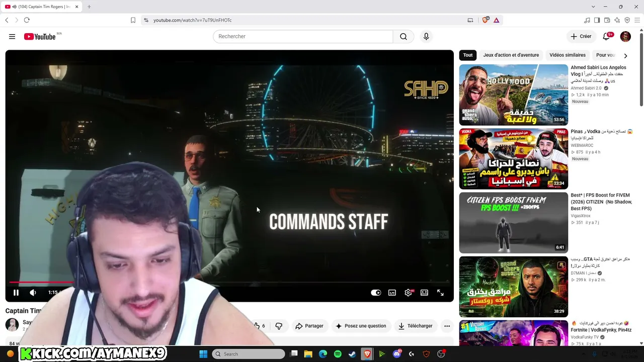Image resolution: width=644 pixels, height=362 pixels.
Task: Reload the current page
Action: [x=27, y=20]
